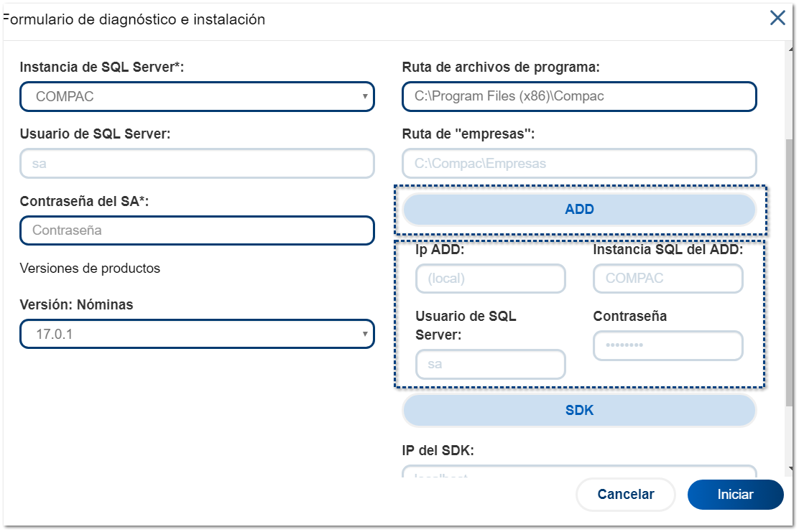Click the IP del SDK input field

[x=579, y=472]
